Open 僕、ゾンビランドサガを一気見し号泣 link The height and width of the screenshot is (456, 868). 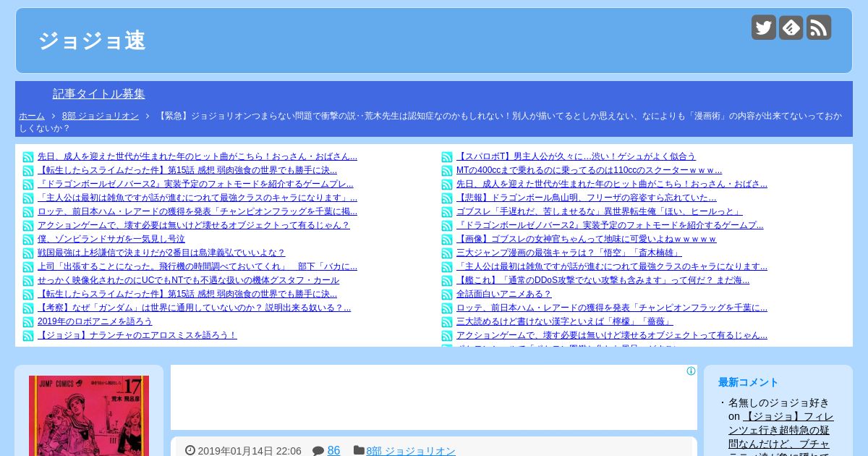111,239
